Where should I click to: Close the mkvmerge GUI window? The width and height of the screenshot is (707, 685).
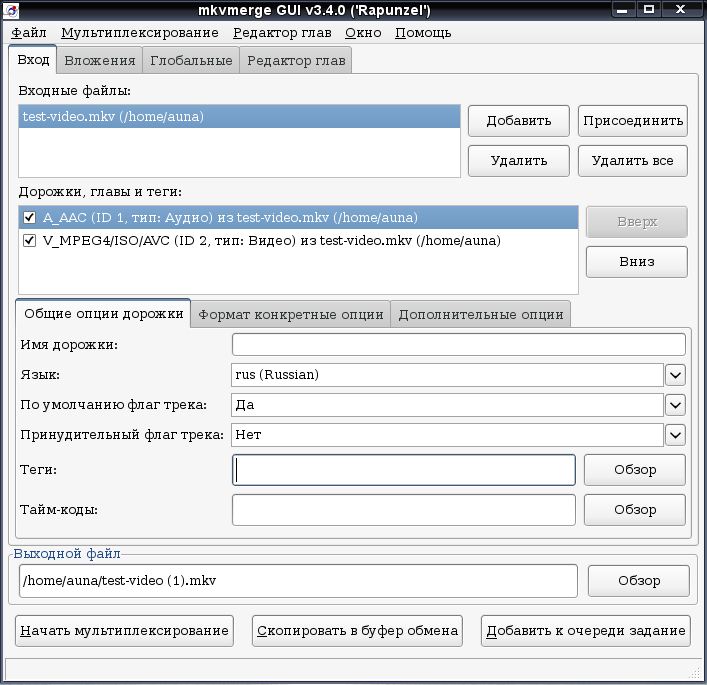point(680,9)
